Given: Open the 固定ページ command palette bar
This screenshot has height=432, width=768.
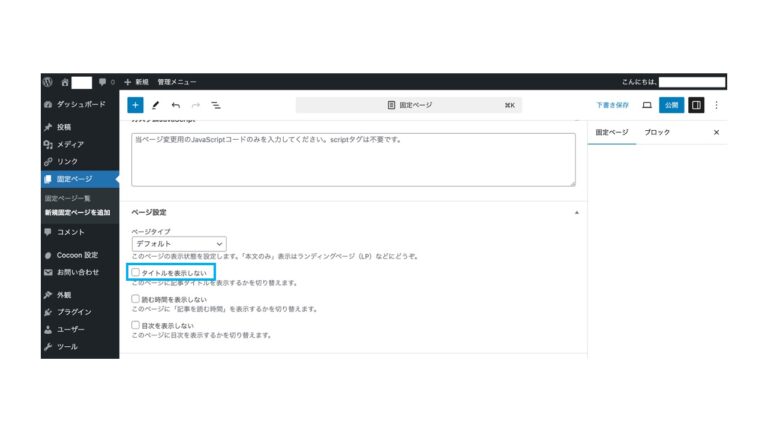Looking at the screenshot, I should [x=408, y=105].
